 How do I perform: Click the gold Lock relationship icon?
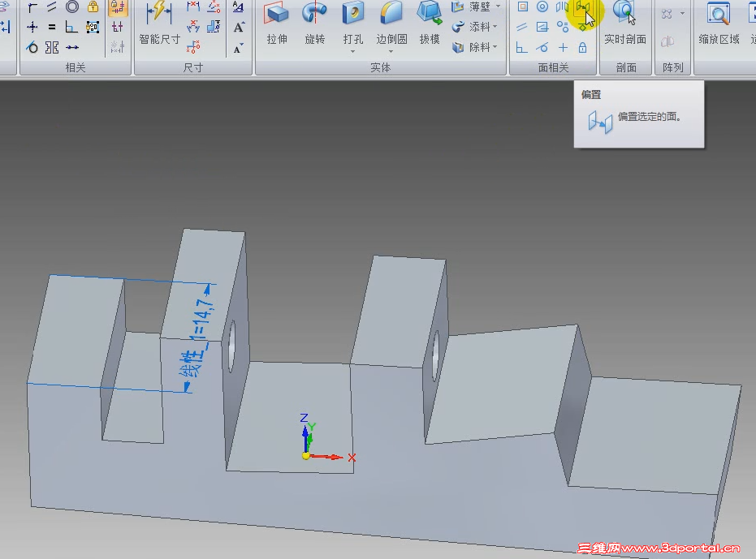[93, 6]
